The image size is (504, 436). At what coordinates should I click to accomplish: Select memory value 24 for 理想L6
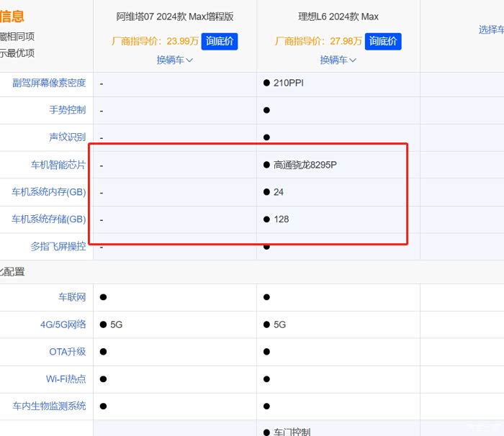click(x=279, y=192)
